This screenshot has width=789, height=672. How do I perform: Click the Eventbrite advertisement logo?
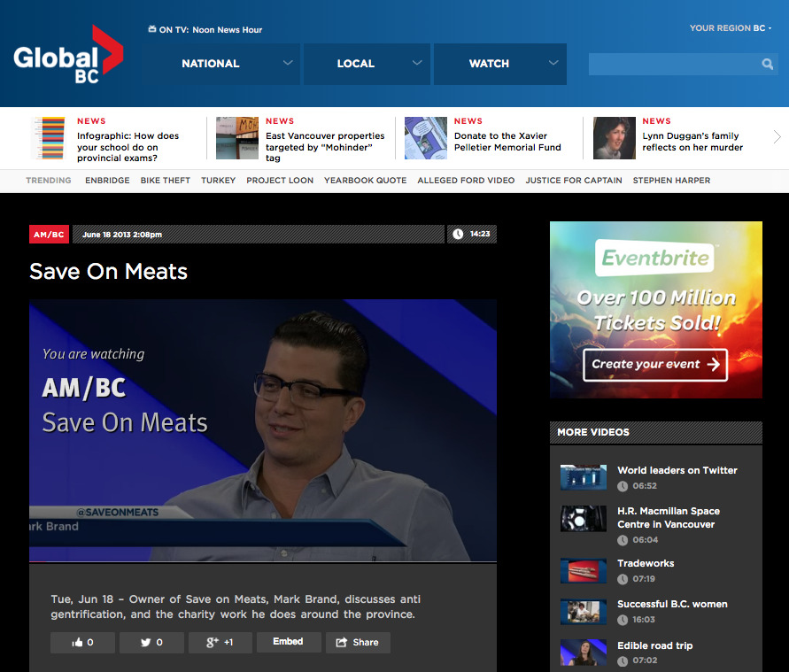[655, 258]
